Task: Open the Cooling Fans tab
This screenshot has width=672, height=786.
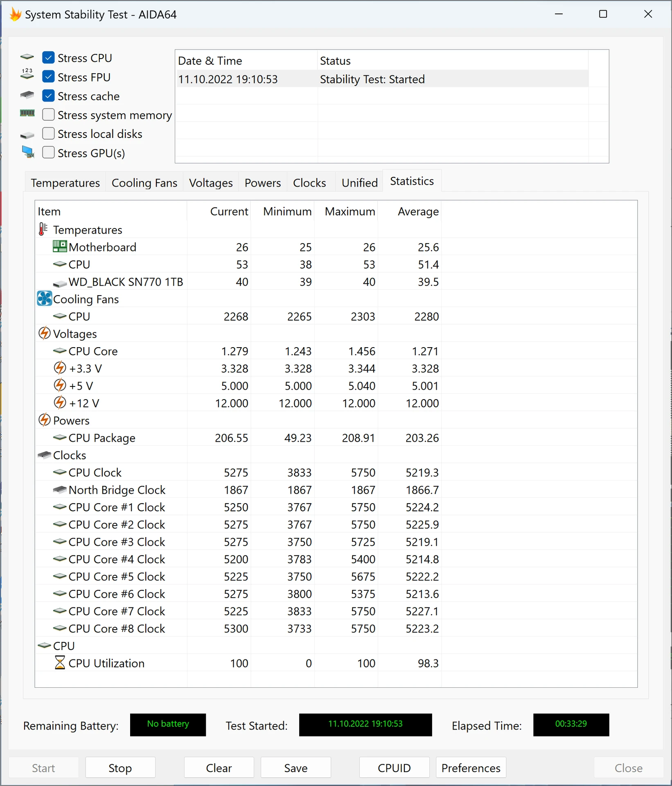Action: [144, 183]
